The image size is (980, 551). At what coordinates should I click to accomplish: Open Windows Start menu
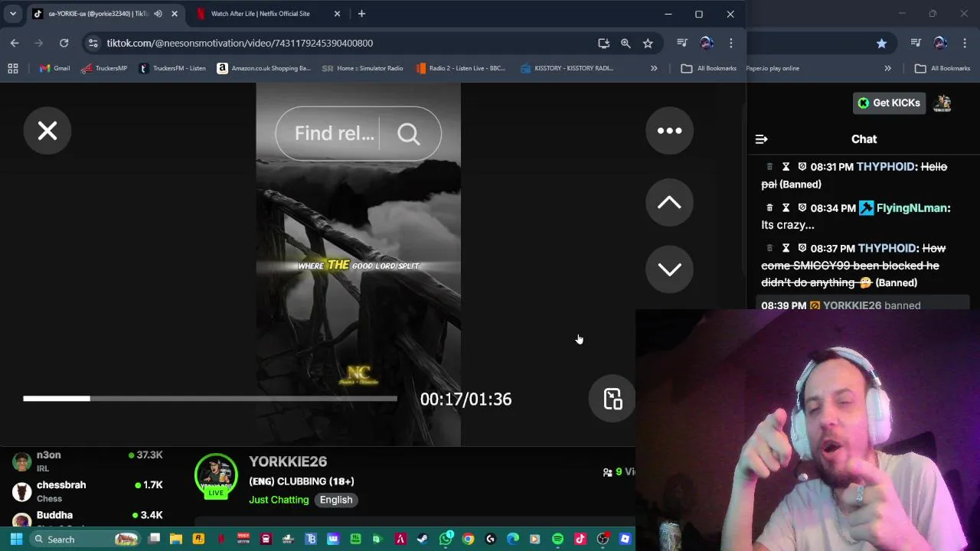(x=16, y=540)
